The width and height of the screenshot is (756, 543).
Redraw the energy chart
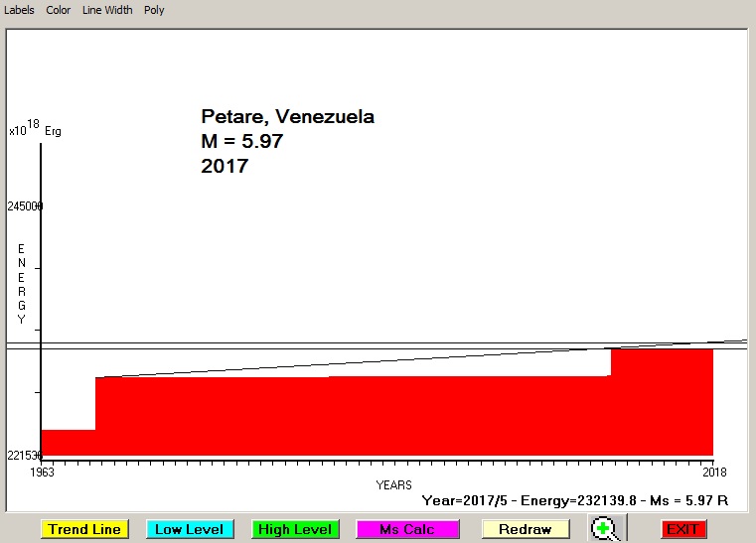tap(526, 529)
